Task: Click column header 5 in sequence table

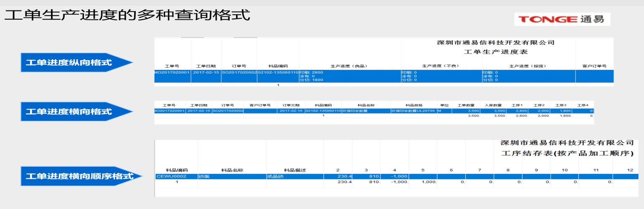Action: (x=423, y=170)
